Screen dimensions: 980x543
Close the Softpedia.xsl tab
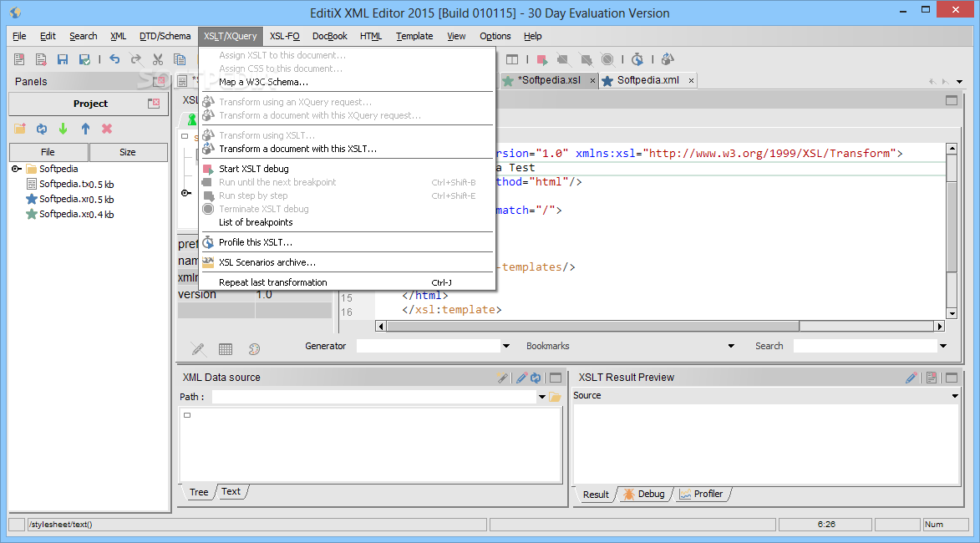pyautogui.click(x=592, y=80)
